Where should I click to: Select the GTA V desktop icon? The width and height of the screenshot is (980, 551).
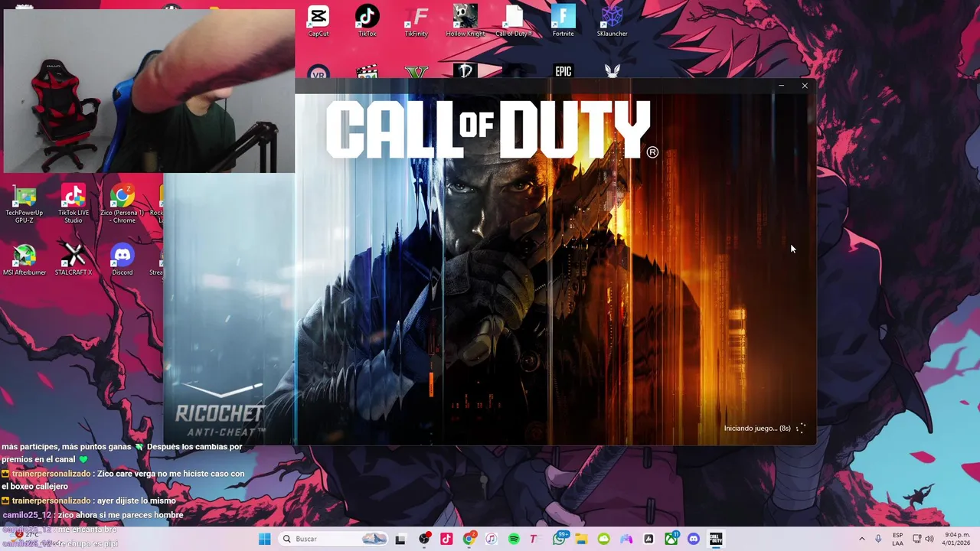coord(416,72)
